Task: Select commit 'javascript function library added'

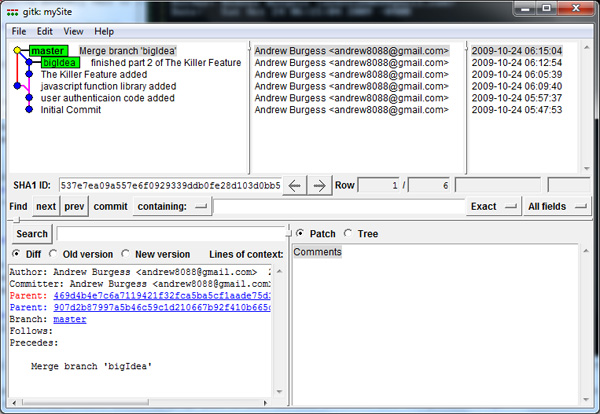Action: click(x=108, y=86)
